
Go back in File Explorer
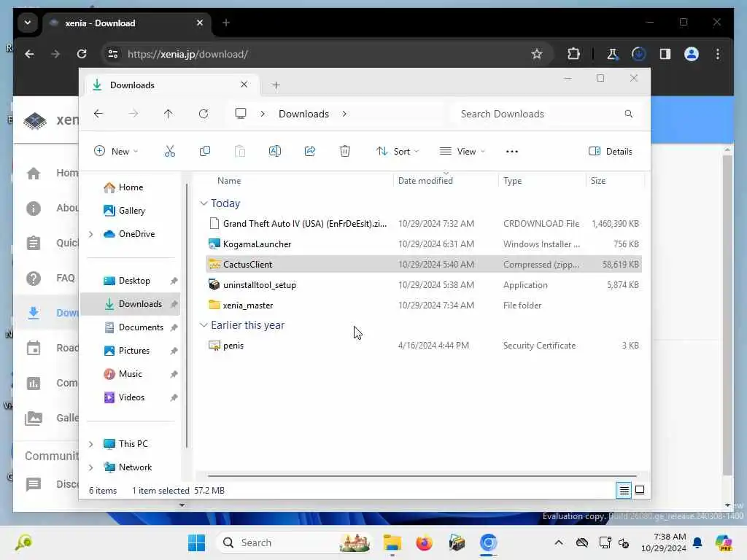pyautogui.click(x=98, y=114)
